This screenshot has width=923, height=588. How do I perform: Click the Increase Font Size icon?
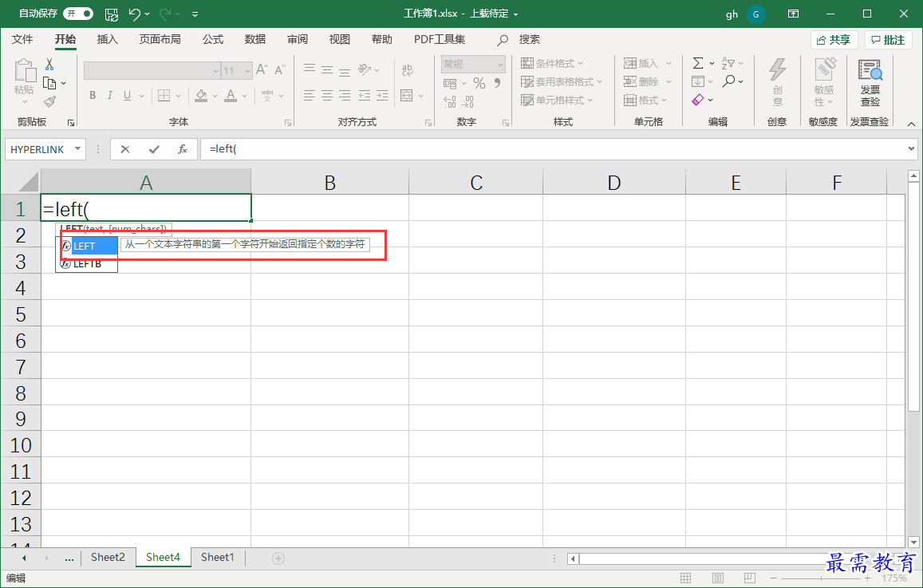coord(262,70)
